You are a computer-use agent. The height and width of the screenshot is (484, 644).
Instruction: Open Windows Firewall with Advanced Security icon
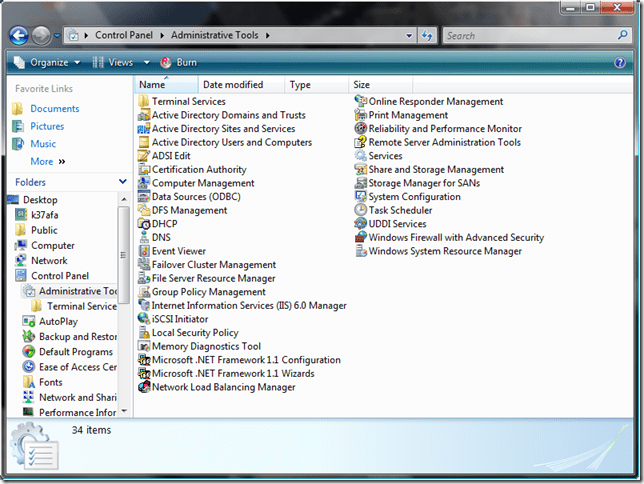[361, 238]
